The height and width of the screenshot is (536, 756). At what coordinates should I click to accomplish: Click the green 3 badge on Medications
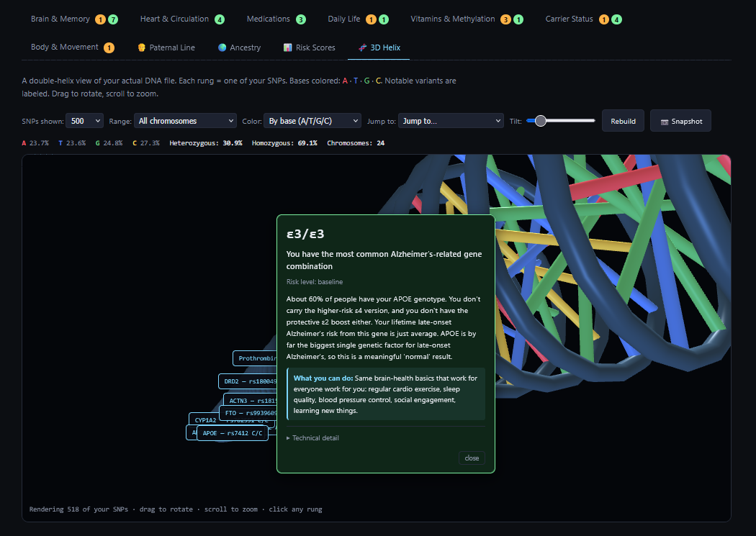click(x=300, y=19)
